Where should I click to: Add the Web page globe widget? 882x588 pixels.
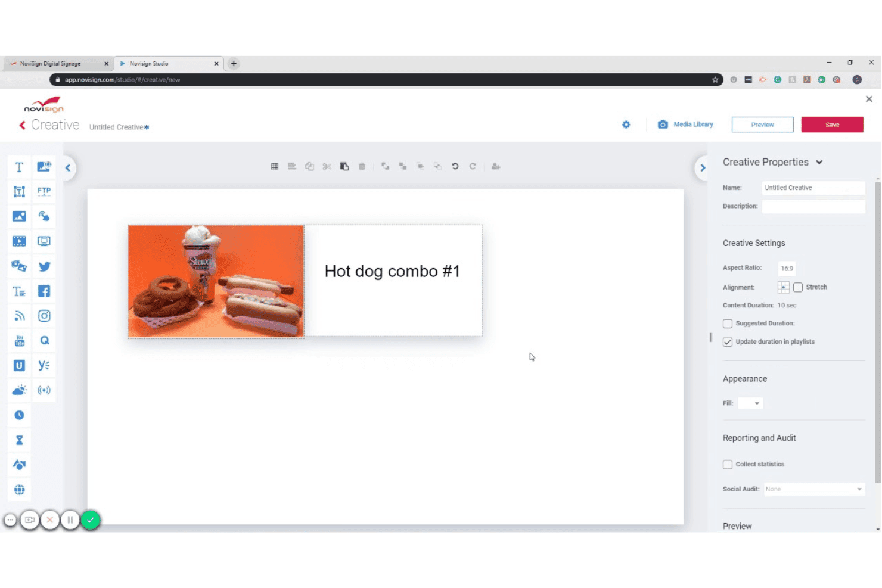coord(19,490)
